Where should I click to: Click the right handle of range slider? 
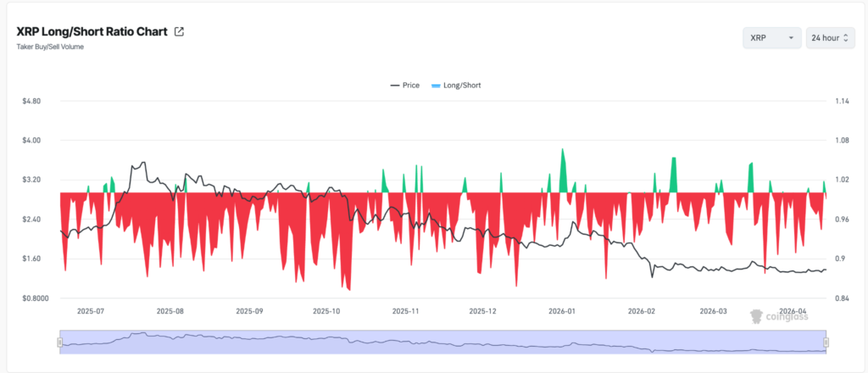click(826, 342)
